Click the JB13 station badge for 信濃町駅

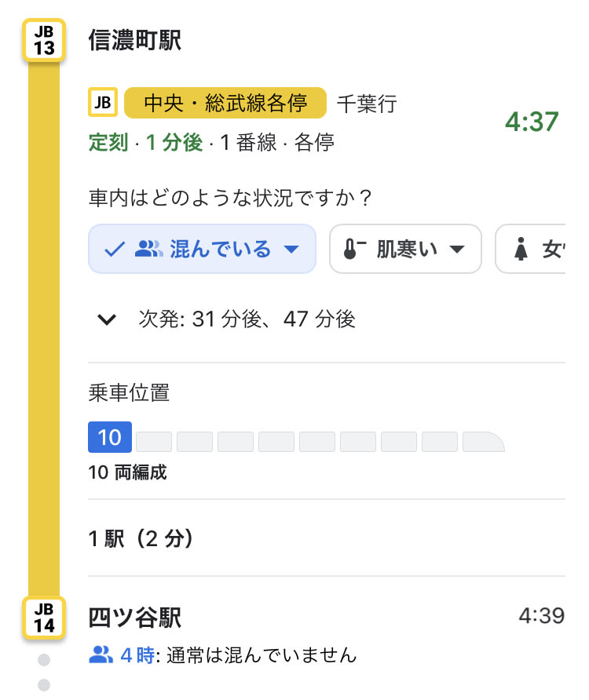(44, 40)
